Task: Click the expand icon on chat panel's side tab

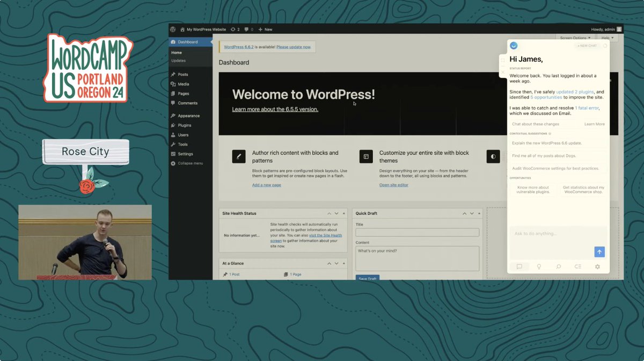Action: 503,60
